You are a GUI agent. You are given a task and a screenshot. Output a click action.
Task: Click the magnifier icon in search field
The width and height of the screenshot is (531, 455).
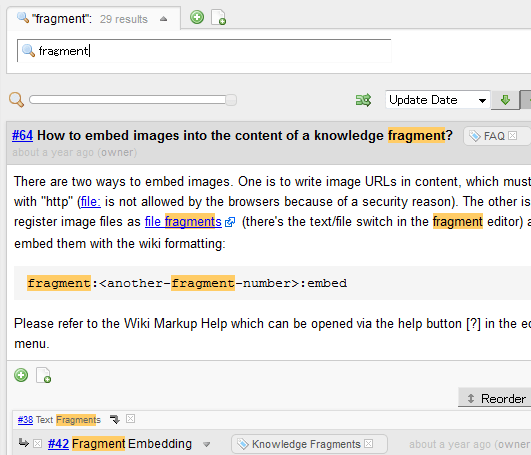click(x=28, y=51)
